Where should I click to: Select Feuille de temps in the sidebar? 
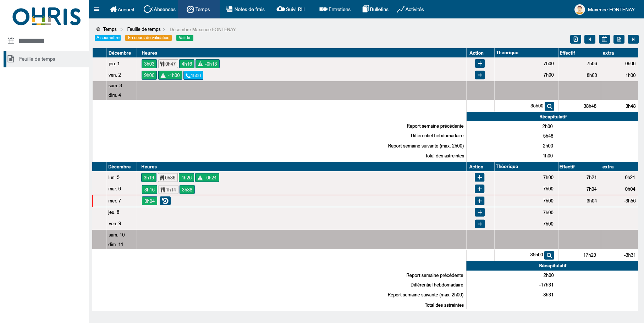[x=37, y=59]
